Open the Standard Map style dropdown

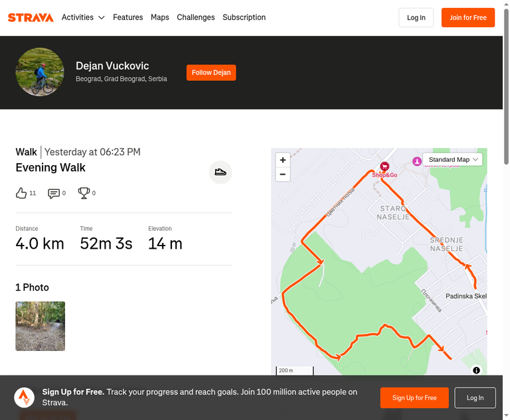(x=452, y=160)
